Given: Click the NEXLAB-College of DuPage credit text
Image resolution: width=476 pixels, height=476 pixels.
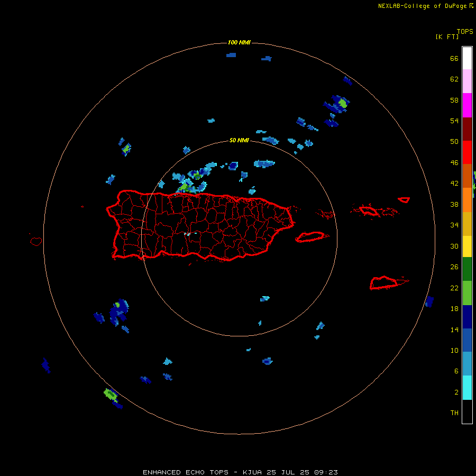Looking at the screenshot, I should click(422, 6).
